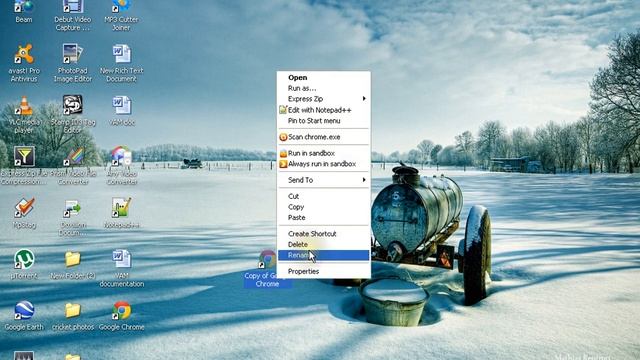
Task: Choose Copy from the context menu
Action: tap(324, 207)
